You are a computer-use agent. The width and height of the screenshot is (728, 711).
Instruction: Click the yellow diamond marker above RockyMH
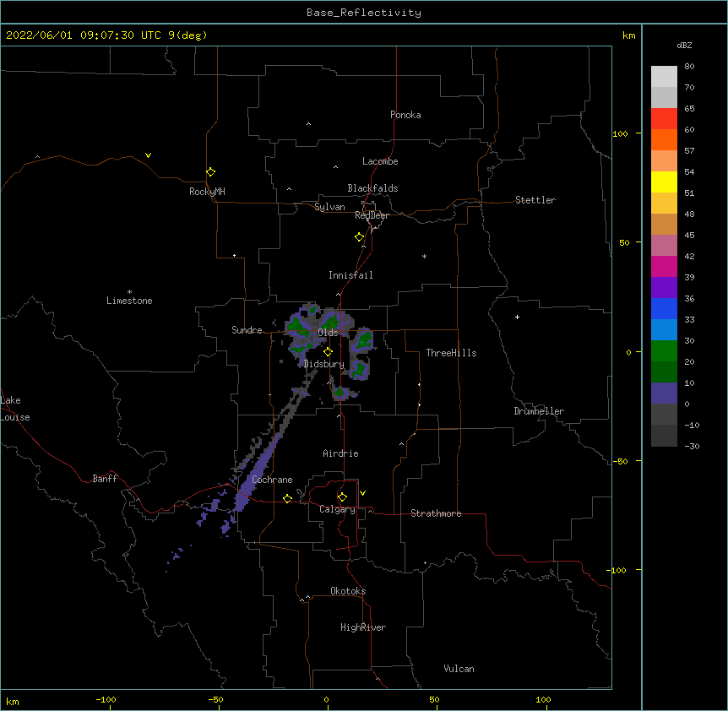coord(211,172)
